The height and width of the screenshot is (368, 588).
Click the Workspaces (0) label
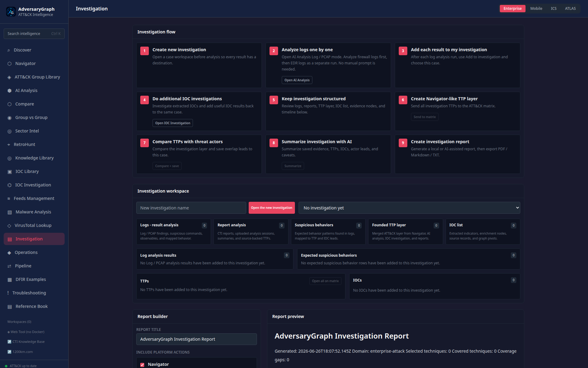(19, 322)
